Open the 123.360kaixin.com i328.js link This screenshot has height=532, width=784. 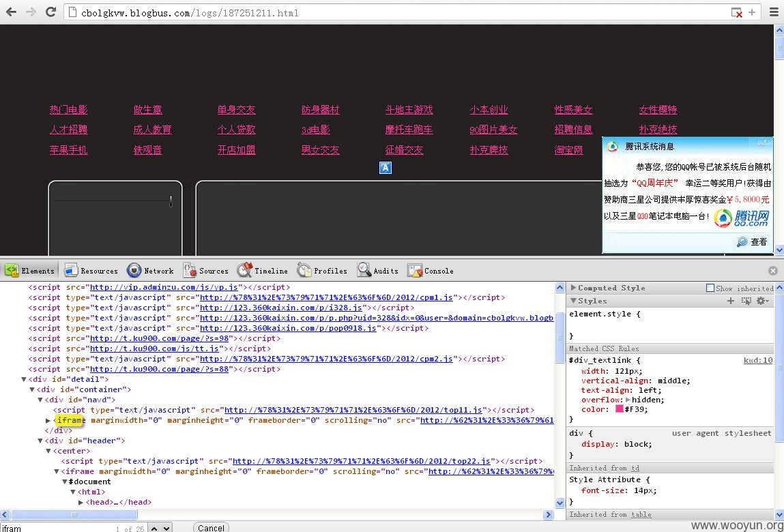(x=281, y=308)
